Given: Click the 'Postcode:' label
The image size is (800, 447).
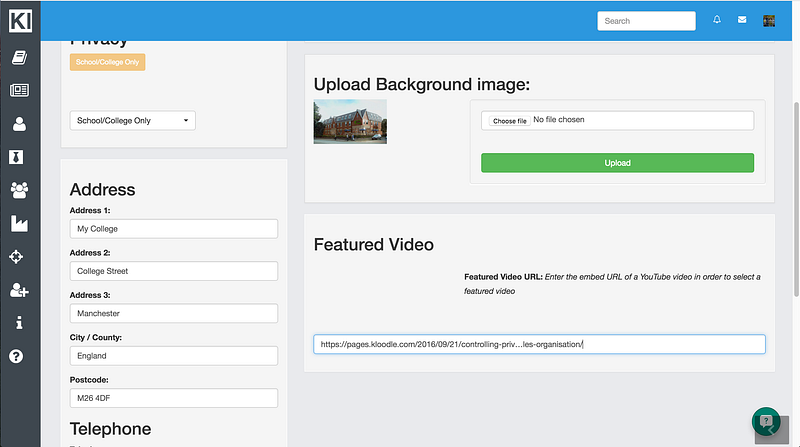Looking at the screenshot, I should coord(89,380).
